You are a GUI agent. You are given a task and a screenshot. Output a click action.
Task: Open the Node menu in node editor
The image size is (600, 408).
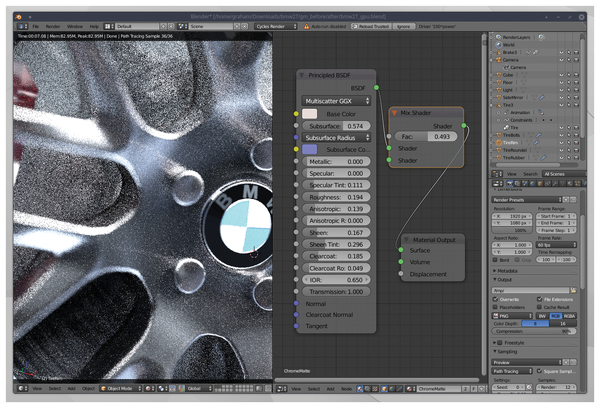(x=346, y=389)
